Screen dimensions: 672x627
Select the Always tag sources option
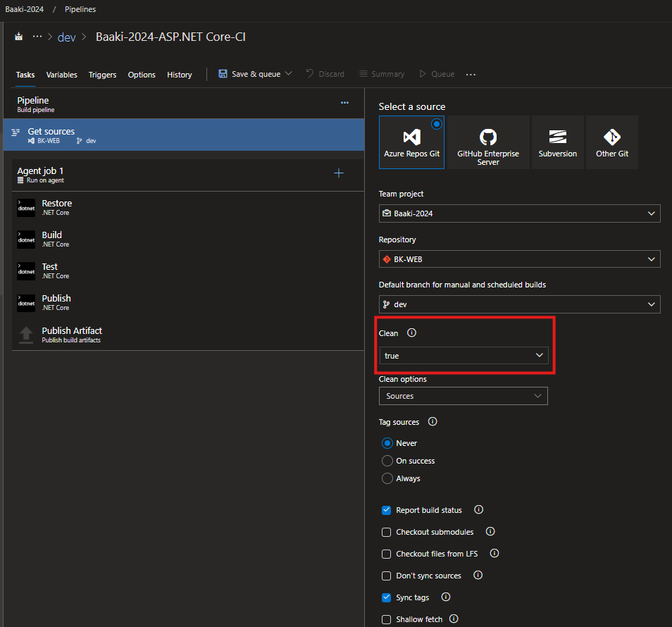[x=387, y=478]
